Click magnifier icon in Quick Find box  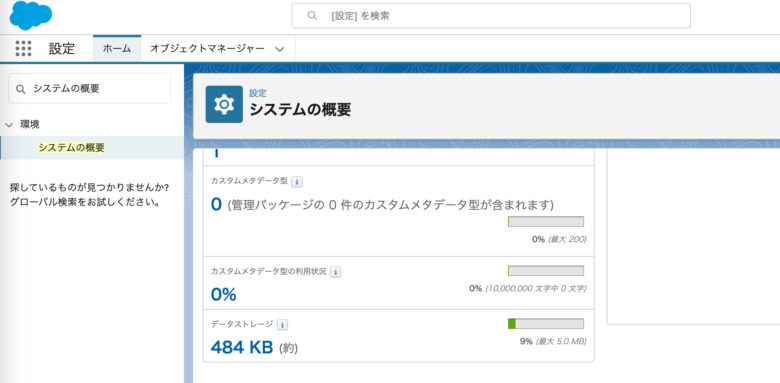[x=20, y=89]
